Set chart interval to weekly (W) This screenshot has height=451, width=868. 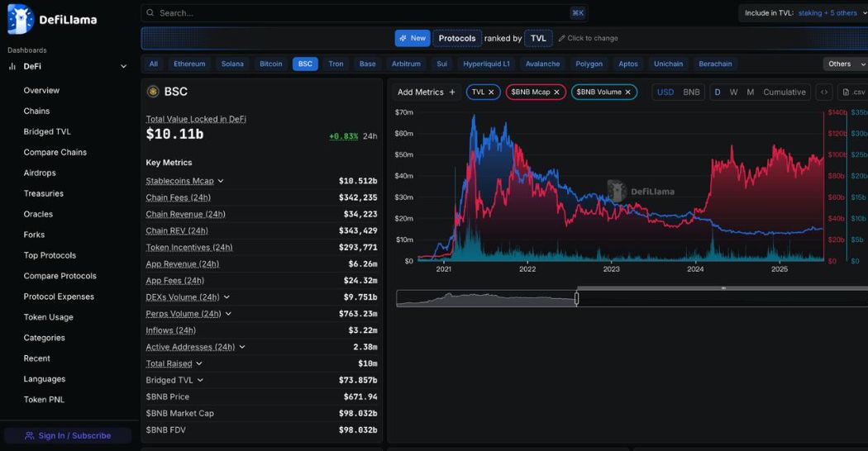click(x=733, y=93)
